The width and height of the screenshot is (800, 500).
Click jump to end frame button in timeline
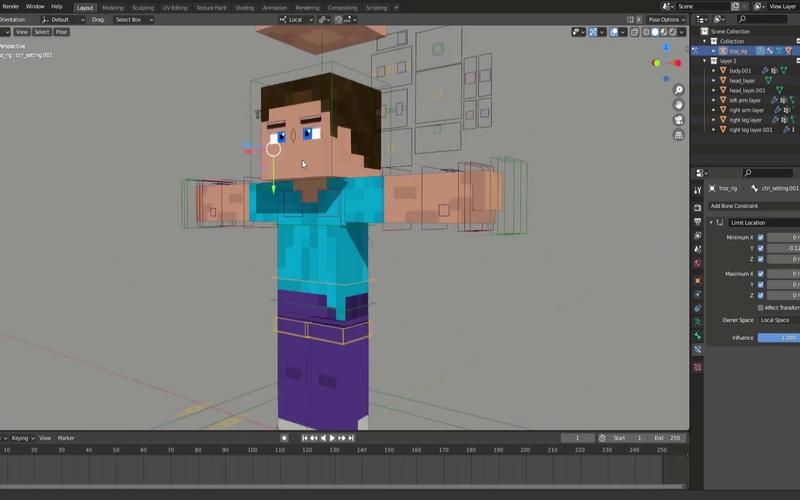(x=351, y=438)
